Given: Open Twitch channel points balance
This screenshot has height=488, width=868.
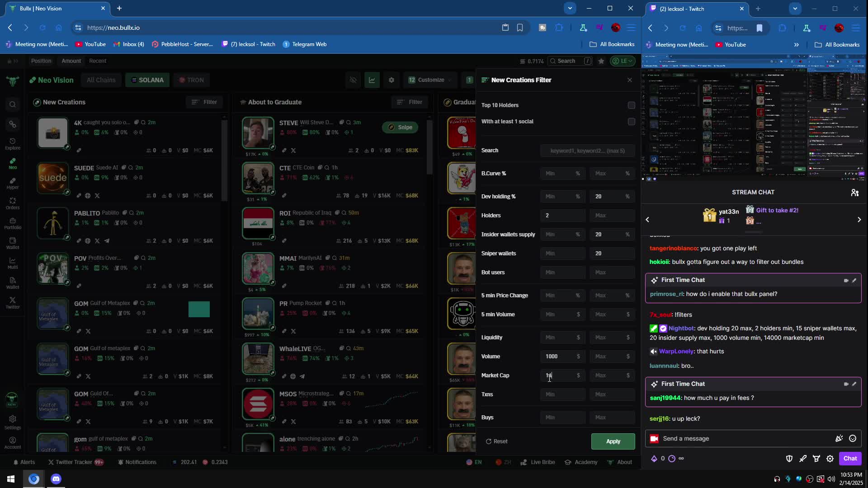Looking at the screenshot, I should (667, 459).
